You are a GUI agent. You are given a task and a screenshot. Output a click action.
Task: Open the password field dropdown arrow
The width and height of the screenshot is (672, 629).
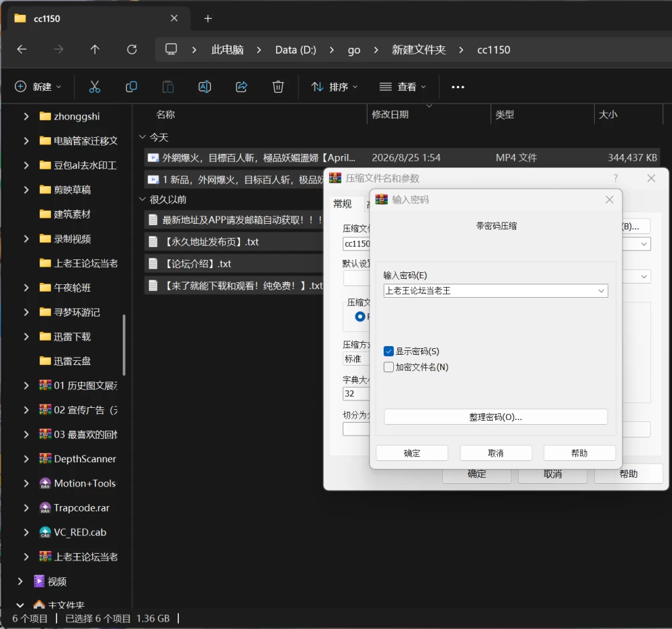(x=601, y=291)
